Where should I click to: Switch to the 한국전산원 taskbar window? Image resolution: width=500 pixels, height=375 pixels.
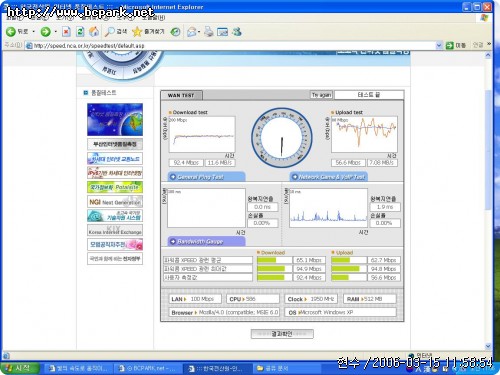(217, 368)
